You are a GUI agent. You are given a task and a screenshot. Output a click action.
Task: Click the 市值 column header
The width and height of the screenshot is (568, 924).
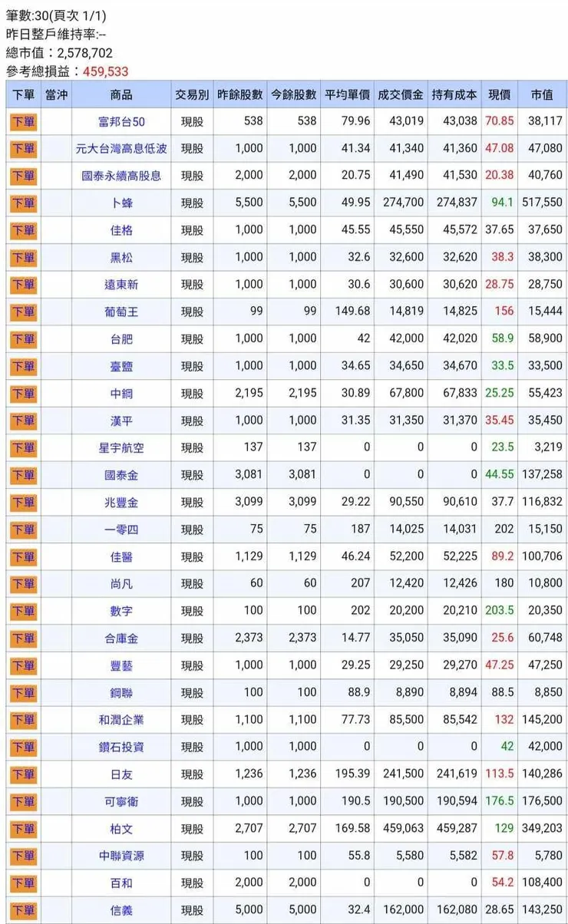(541, 94)
